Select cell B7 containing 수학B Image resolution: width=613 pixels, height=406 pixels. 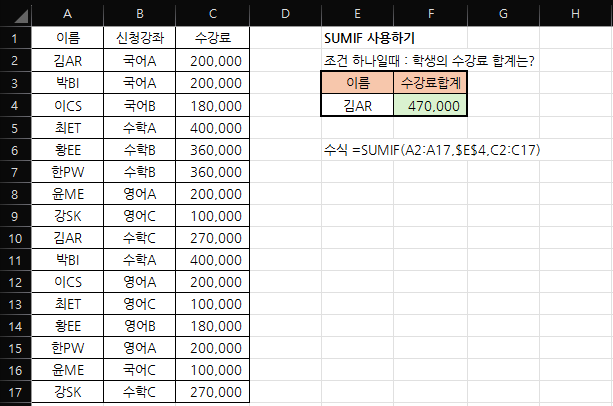(140, 172)
